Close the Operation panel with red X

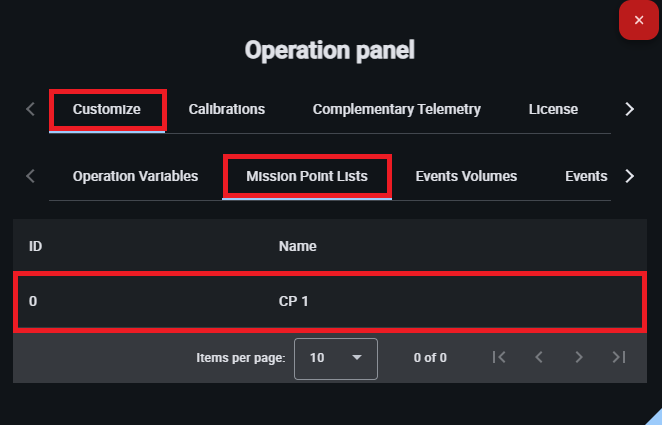[639, 20]
